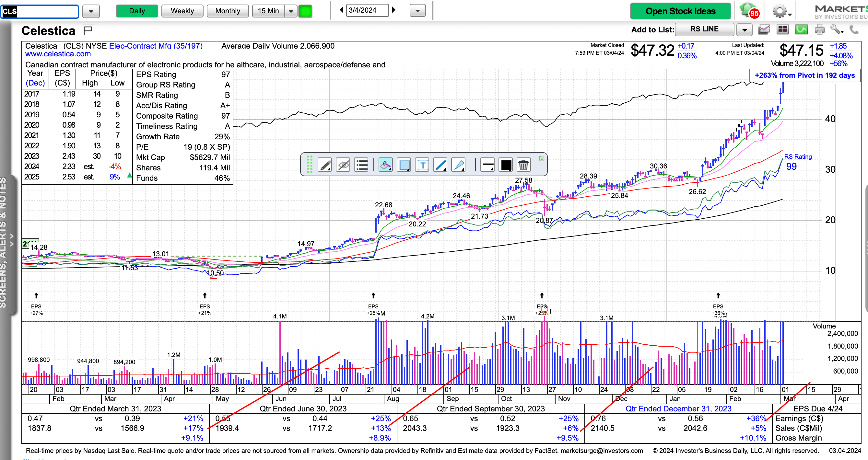This screenshot has width=868, height=460.
Task: Pick the black fill color swatch
Action: click(506, 165)
